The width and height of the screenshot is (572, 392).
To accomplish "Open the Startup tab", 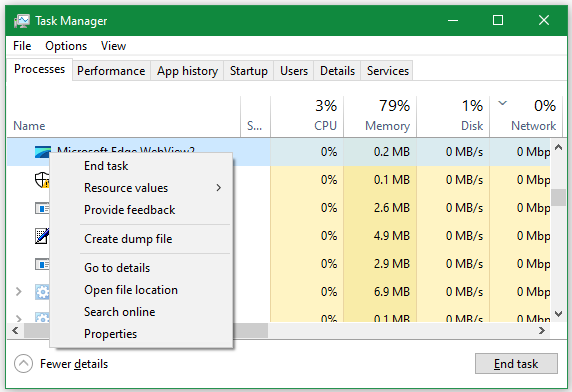I will [249, 71].
